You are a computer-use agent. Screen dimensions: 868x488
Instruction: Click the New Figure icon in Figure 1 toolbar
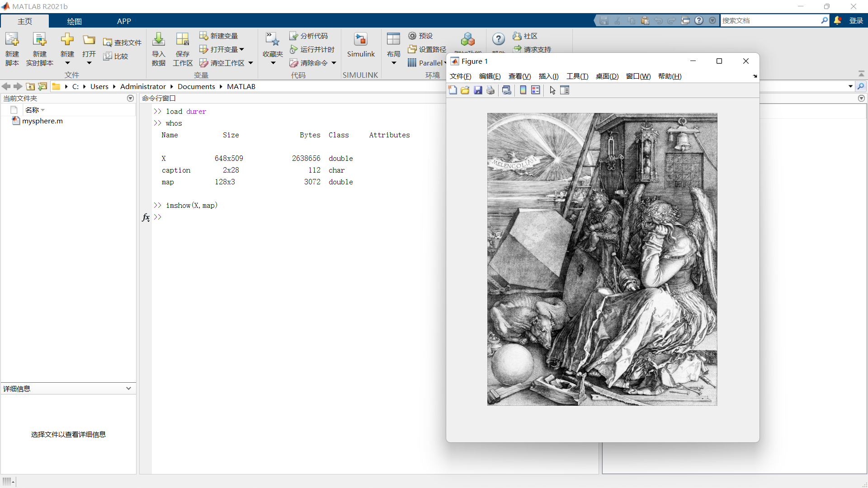(453, 90)
